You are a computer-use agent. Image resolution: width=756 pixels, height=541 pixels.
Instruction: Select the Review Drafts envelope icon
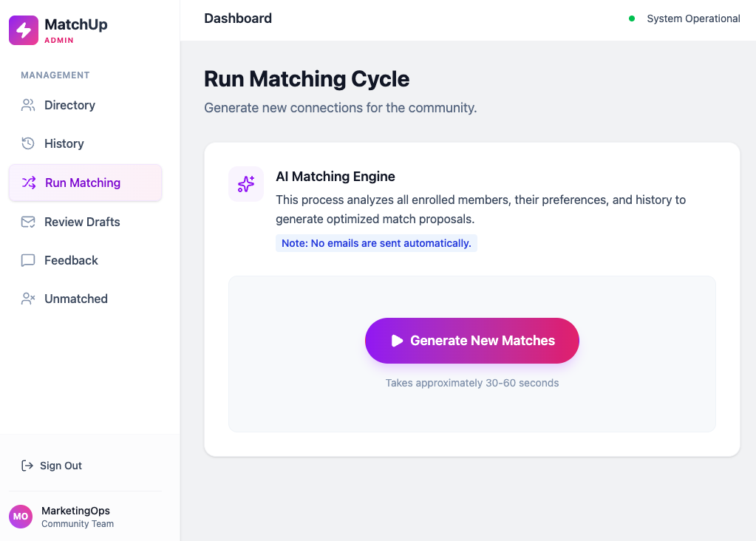coord(27,221)
